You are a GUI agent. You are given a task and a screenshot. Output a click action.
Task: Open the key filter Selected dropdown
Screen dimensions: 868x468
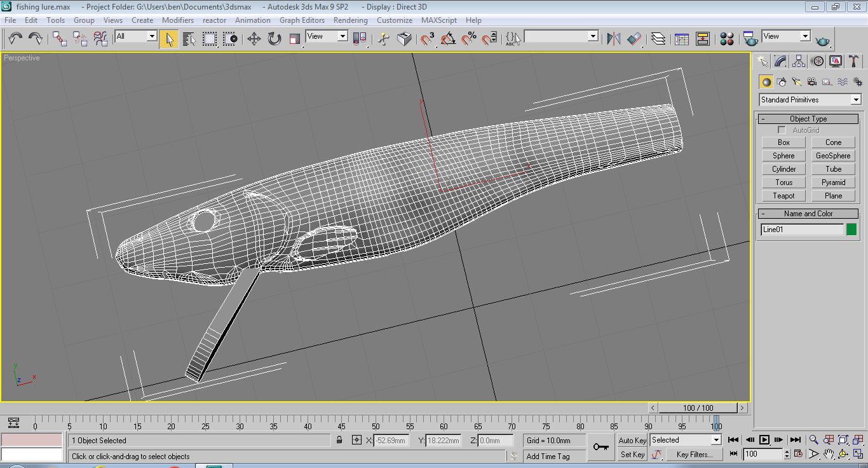[x=685, y=440]
